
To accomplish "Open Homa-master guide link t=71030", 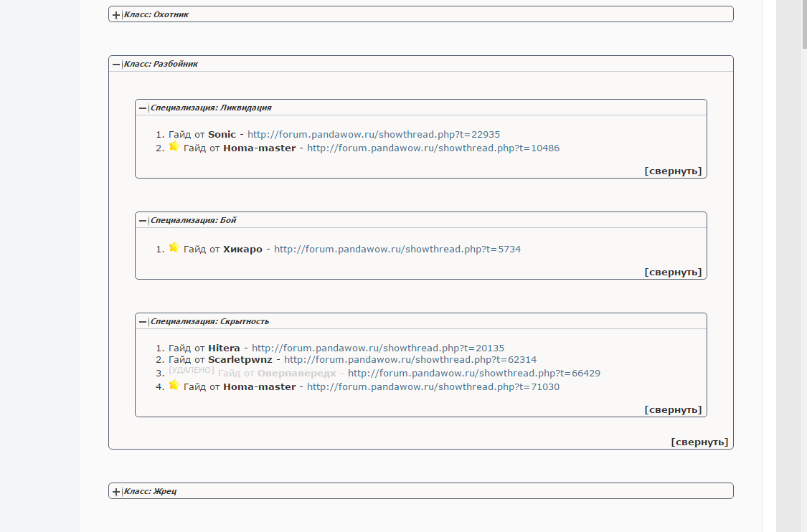I will [433, 387].
